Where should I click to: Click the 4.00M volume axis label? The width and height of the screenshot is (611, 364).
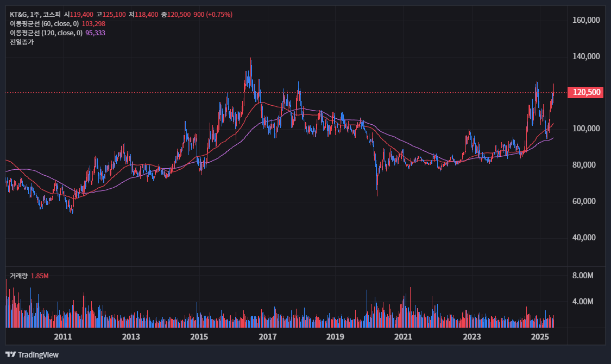click(583, 301)
